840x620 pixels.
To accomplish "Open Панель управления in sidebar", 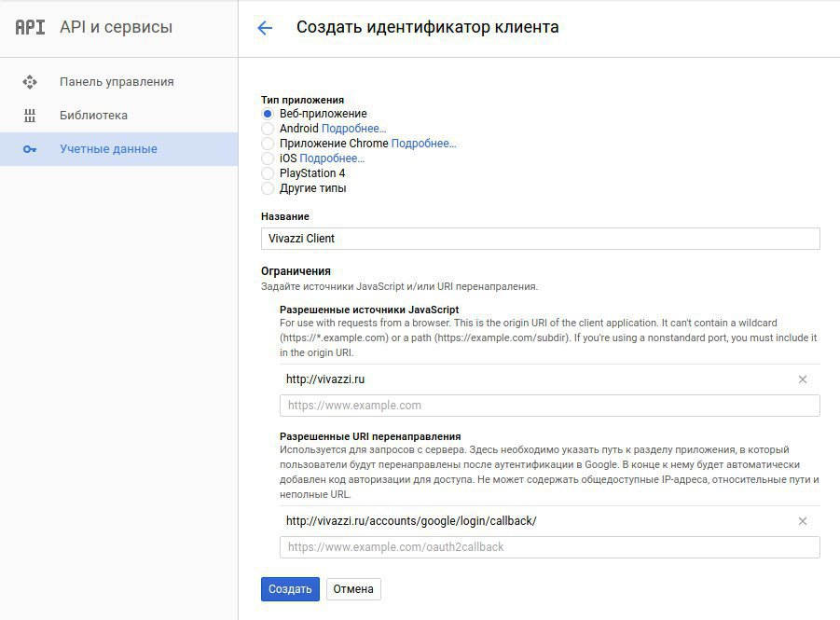I will pyautogui.click(x=119, y=82).
